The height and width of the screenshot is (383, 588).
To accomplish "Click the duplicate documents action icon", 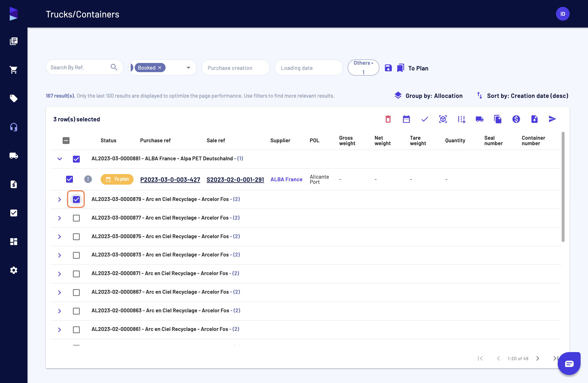I will (x=498, y=119).
